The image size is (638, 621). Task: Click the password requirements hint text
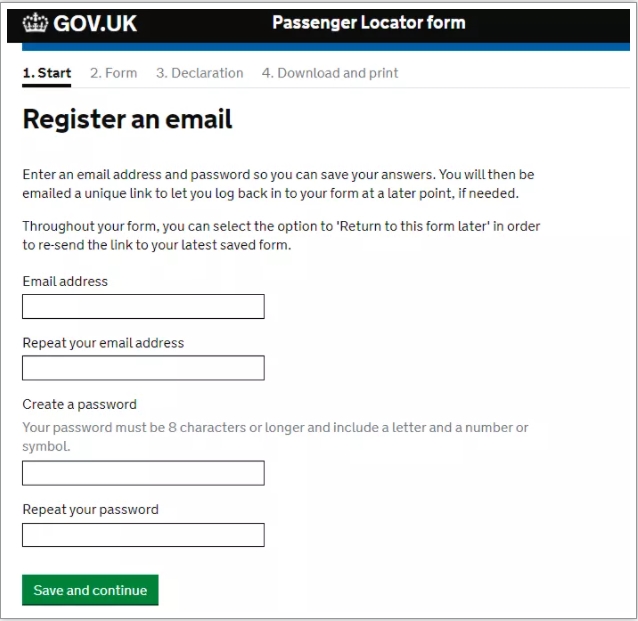tap(275, 437)
